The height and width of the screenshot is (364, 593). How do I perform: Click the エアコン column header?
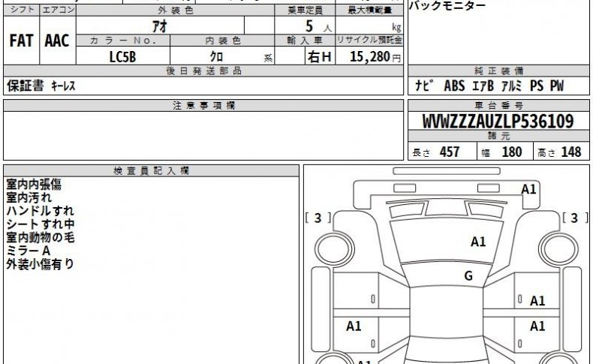pyautogui.click(x=58, y=11)
